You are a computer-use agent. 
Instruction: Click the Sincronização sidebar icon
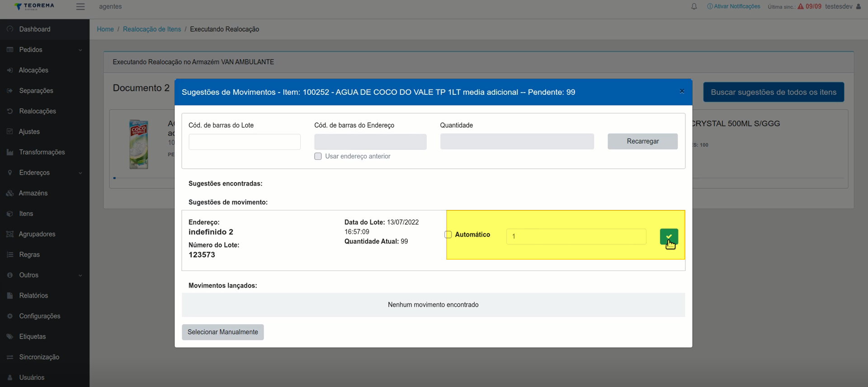pos(10,357)
